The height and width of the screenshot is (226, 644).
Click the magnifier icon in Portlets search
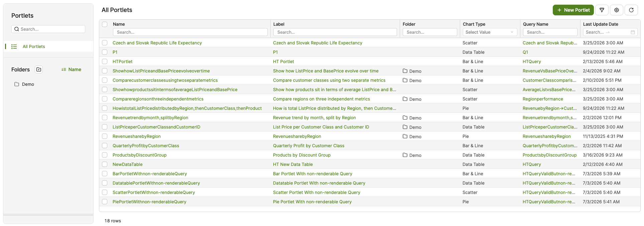tap(16, 29)
